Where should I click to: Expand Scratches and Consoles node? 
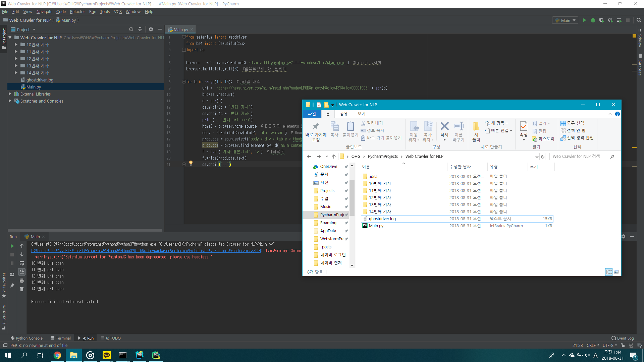(x=10, y=101)
